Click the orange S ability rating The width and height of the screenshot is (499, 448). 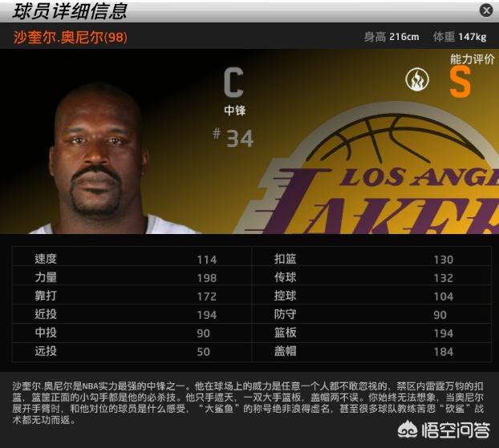(x=460, y=83)
